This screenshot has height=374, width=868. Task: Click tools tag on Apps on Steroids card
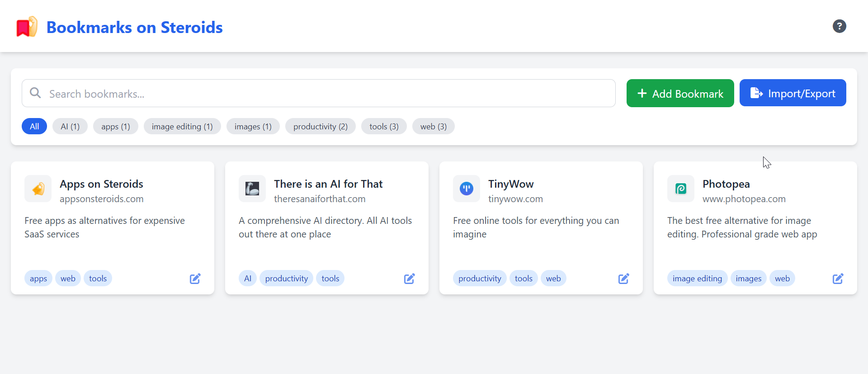[98, 279]
